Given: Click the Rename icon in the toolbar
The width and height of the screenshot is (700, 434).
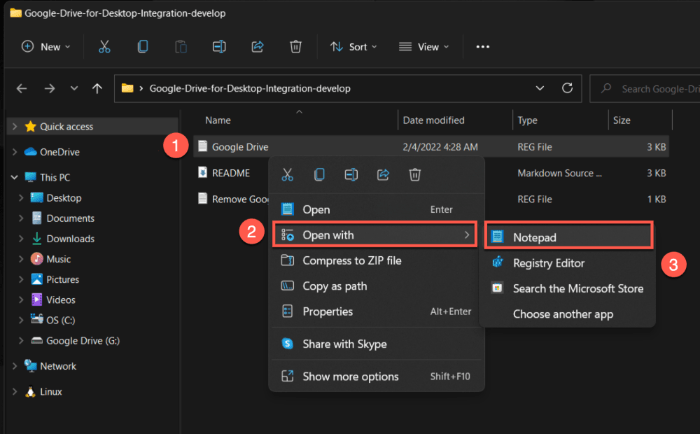Looking at the screenshot, I should pyautogui.click(x=219, y=46).
